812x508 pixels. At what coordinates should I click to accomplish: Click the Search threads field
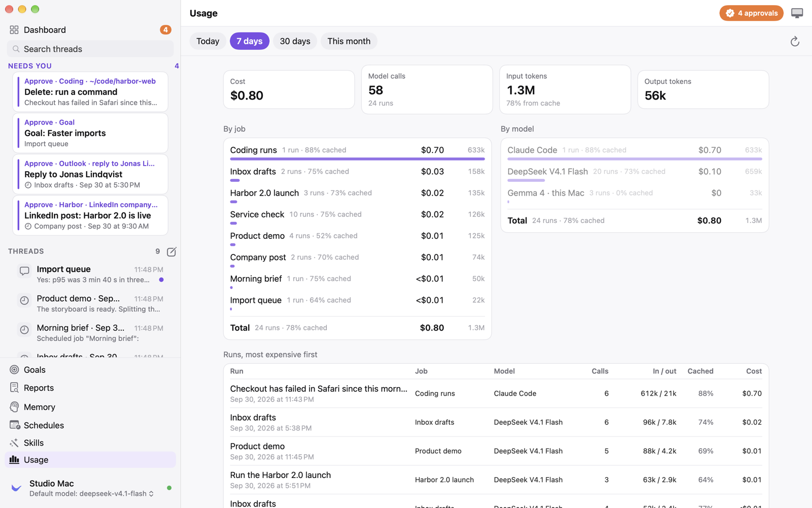tap(90, 49)
